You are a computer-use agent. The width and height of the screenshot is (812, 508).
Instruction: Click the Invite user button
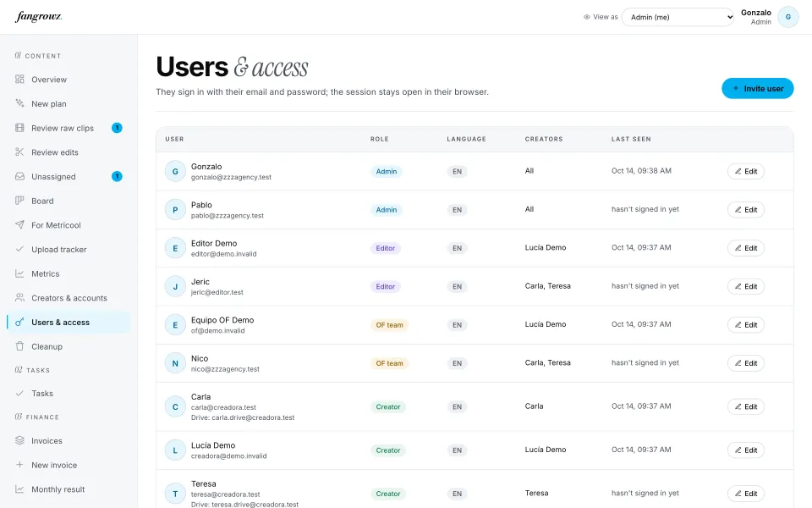[x=757, y=89]
